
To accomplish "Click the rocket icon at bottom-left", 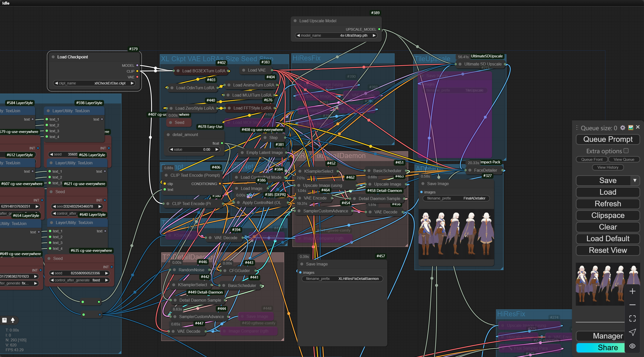I will click(13, 320).
